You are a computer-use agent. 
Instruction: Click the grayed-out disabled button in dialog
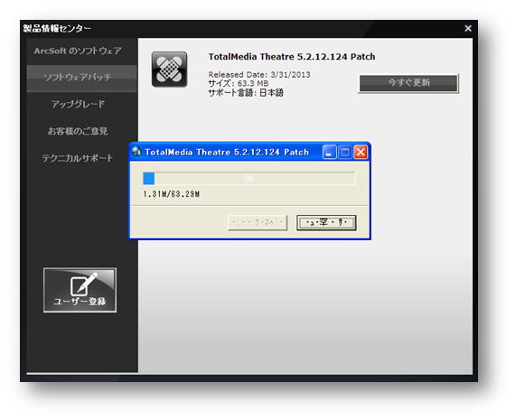pos(258,223)
